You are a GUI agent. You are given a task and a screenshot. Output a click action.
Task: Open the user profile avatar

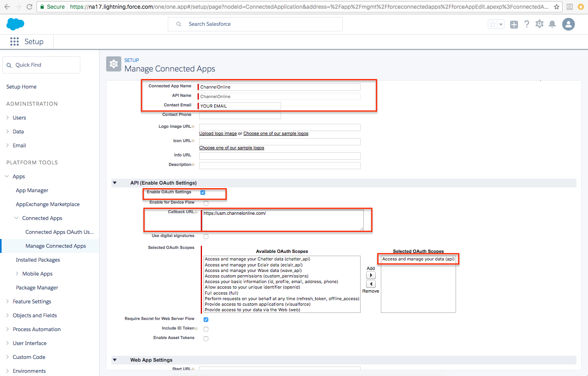click(569, 24)
